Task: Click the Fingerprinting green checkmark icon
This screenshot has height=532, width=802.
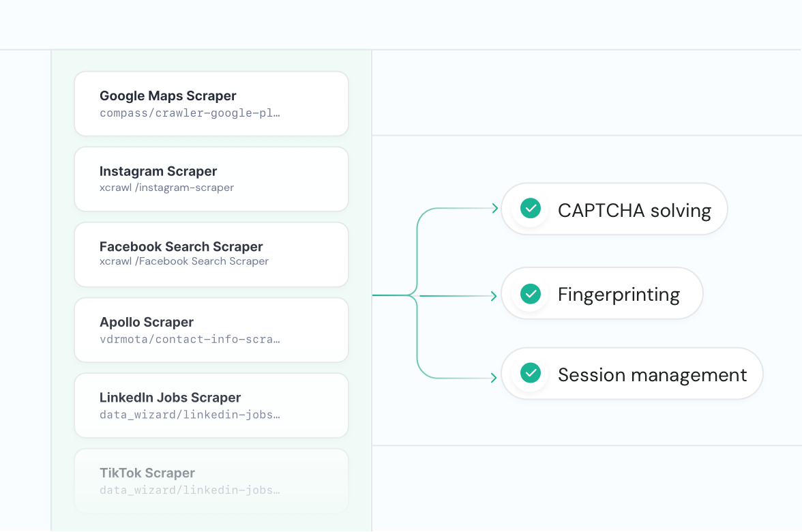Action: (x=531, y=293)
